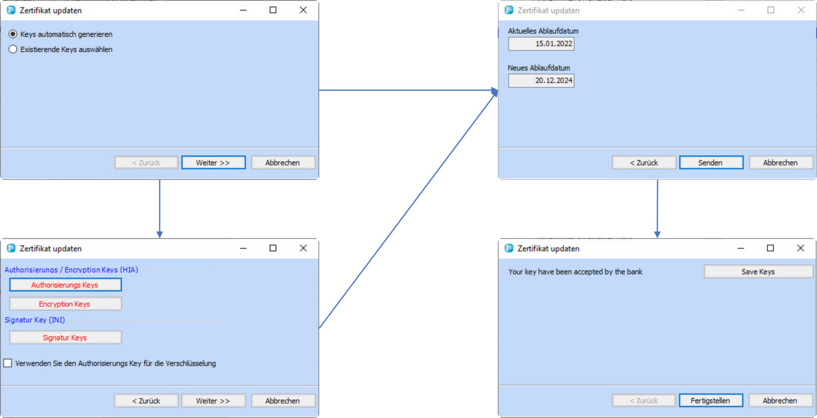
Task: Maximize the dialog containing the Encryption Keys button
Action: [273, 248]
